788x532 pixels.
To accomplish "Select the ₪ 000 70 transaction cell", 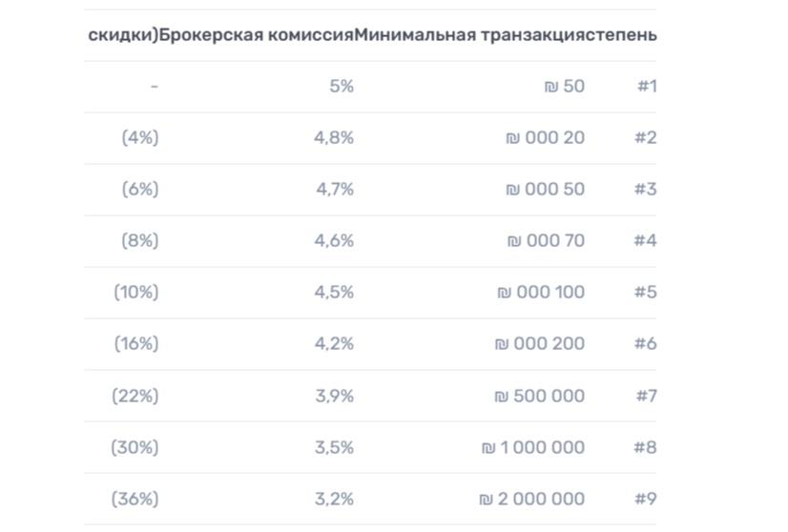I will pos(545,241).
